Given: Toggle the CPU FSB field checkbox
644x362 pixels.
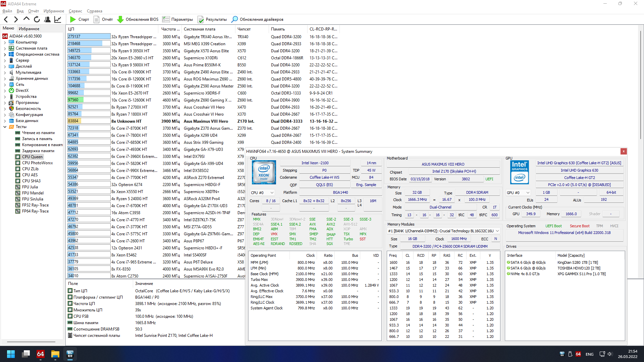Looking at the screenshot, I should [x=70, y=316].
